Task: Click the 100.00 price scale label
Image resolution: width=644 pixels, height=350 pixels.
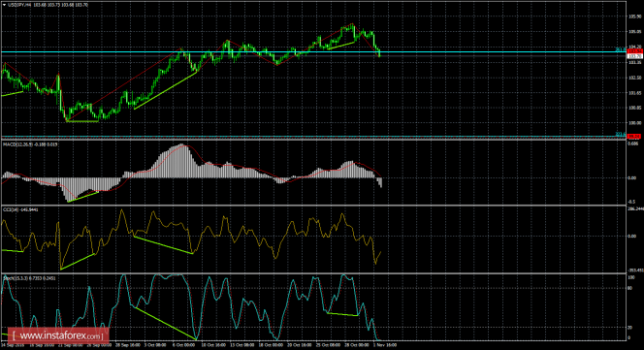Action: pos(635,123)
